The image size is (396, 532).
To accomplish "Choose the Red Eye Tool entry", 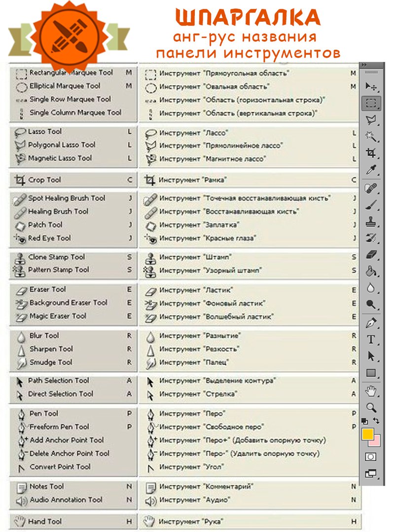I will [73, 238].
